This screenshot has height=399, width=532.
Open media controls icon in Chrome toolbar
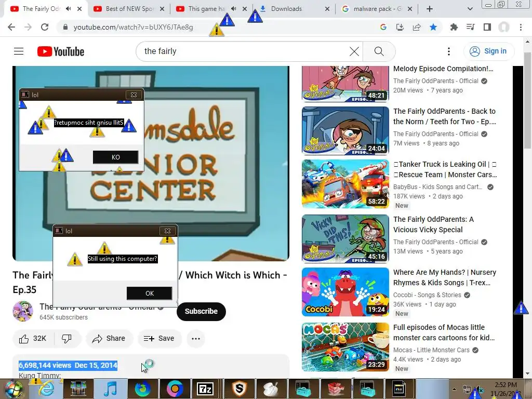(471, 27)
